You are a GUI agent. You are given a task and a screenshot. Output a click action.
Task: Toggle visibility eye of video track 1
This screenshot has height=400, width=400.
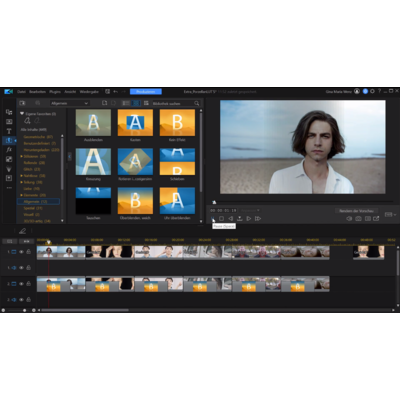point(21,252)
